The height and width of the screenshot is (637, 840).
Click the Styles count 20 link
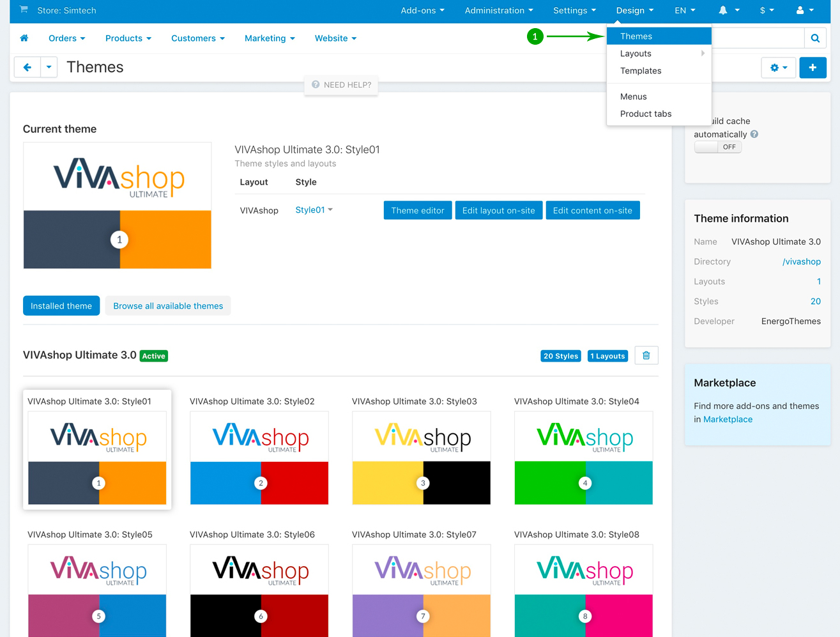816,301
